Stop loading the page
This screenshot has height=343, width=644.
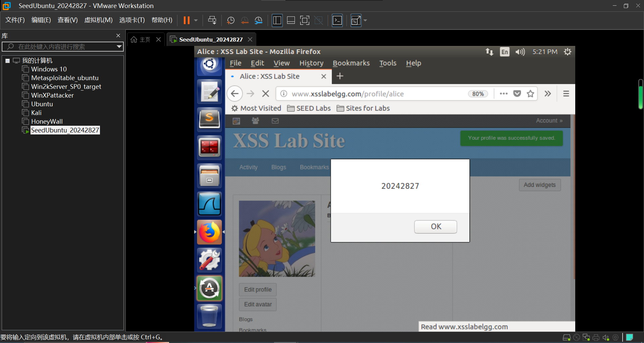coord(266,94)
